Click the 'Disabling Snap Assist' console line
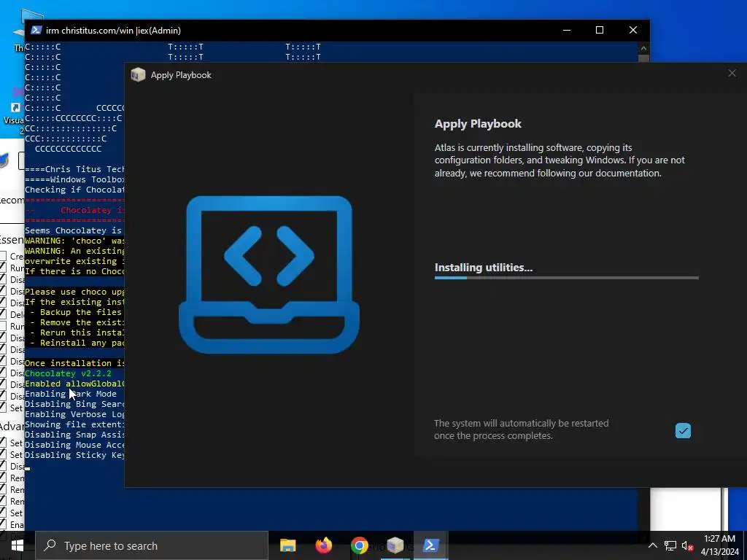This screenshot has height=560, width=747. (74, 435)
